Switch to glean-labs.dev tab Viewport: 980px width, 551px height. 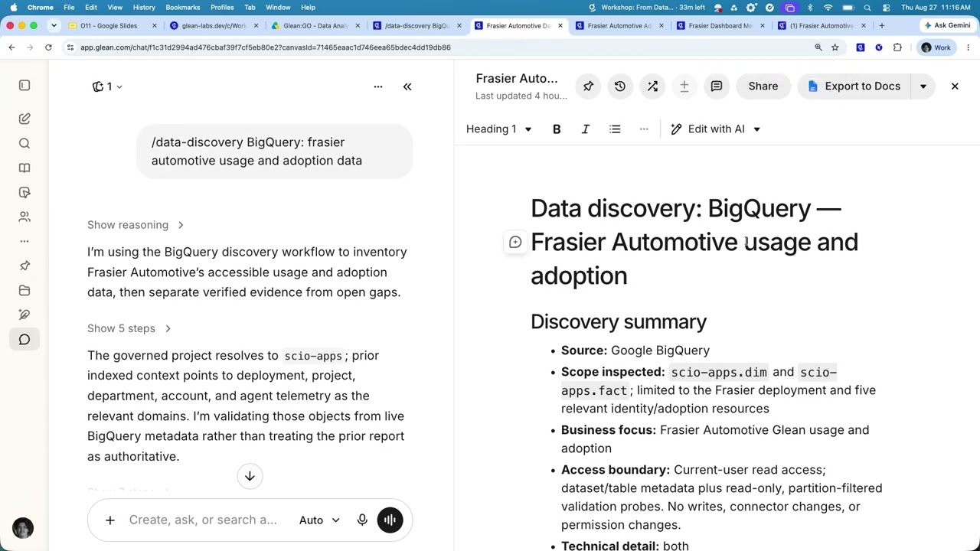click(x=214, y=26)
